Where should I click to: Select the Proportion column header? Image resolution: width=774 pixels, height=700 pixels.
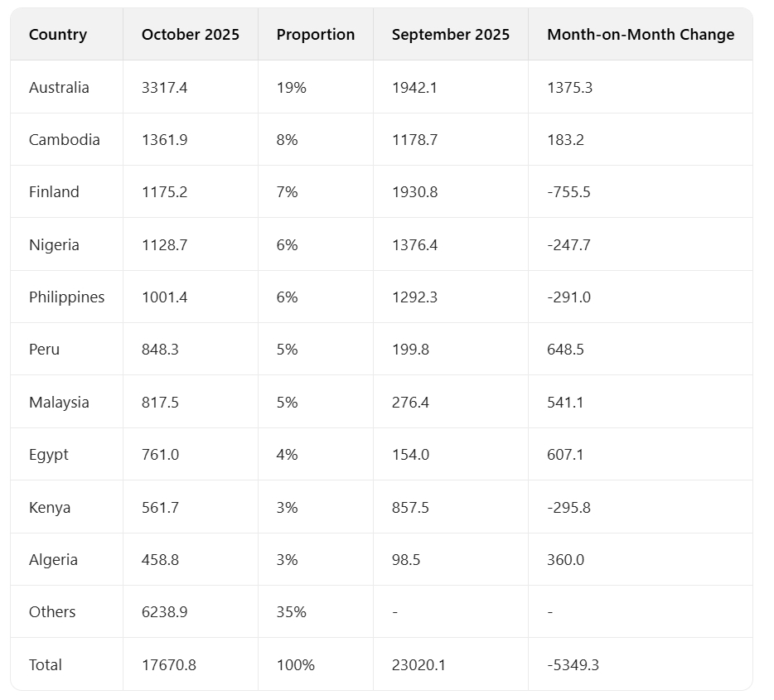(316, 35)
